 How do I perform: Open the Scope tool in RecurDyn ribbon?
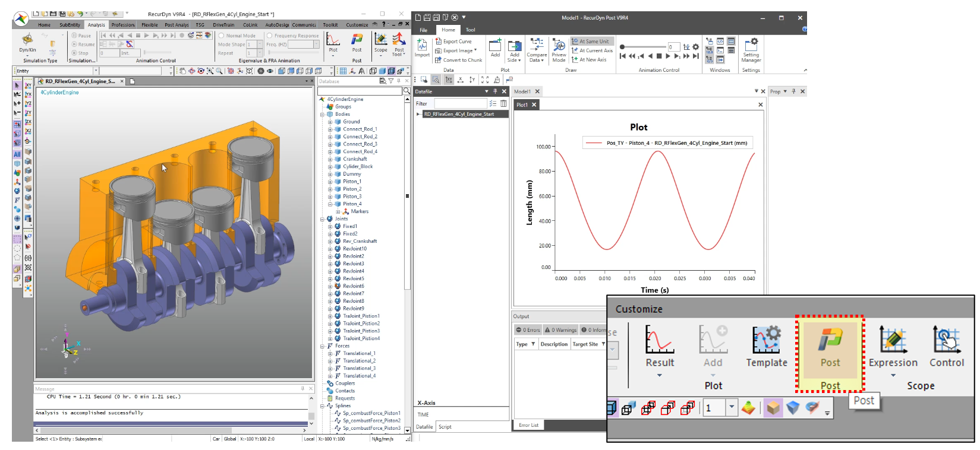381,43
